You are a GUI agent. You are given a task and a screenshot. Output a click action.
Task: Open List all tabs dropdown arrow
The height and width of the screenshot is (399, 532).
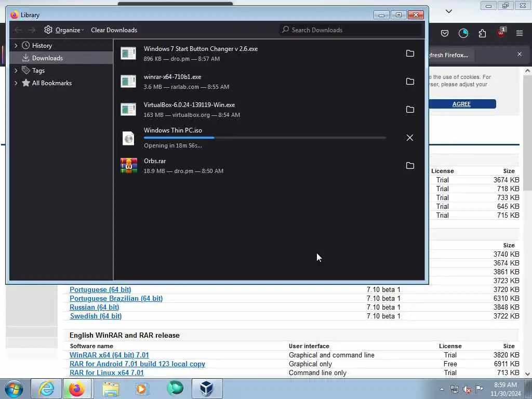(448, 11)
